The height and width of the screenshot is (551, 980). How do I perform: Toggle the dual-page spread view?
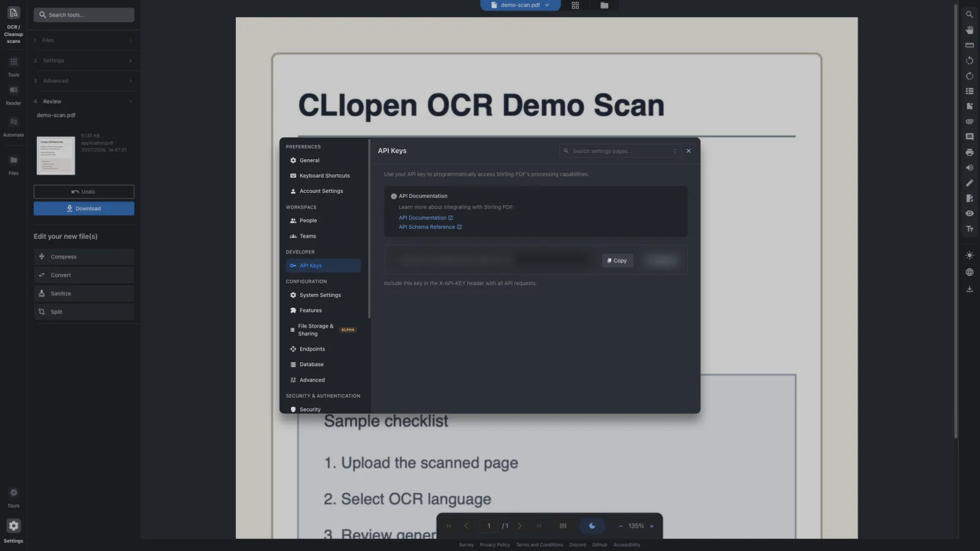[x=563, y=526]
